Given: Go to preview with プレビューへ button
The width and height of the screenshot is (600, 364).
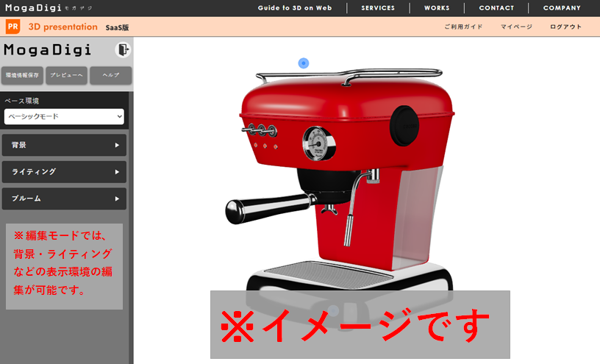Looking at the screenshot, I should tap(65, 75).
